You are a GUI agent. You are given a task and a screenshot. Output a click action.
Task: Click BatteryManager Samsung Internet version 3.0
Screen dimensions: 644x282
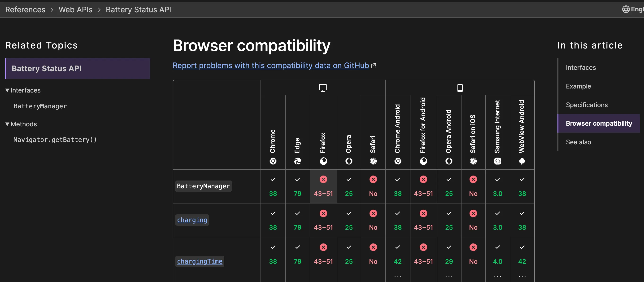coord(497,194)
